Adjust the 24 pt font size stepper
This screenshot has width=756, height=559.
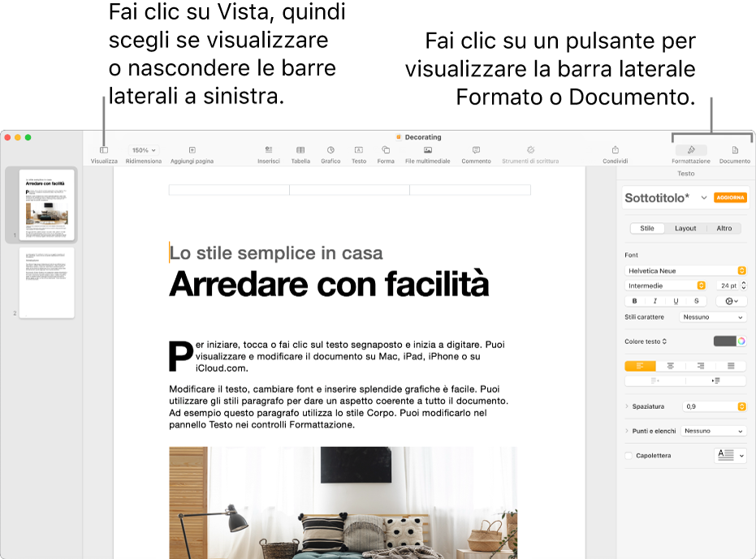744,286
